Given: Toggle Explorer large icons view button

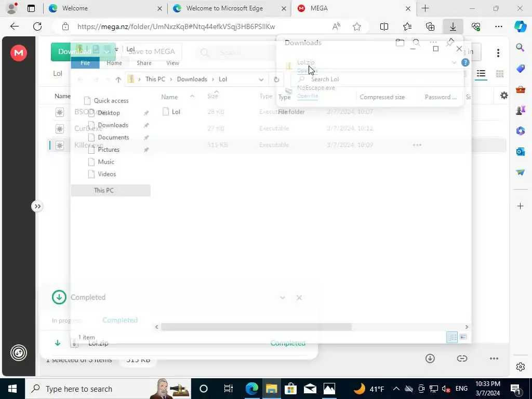Looking at the screenshot, I should (x=463, y=337).
